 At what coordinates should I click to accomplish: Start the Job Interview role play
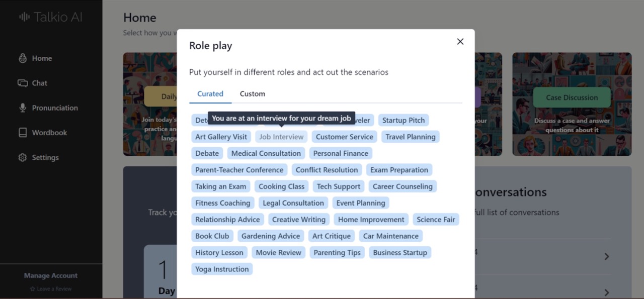(x=281, y=136)
